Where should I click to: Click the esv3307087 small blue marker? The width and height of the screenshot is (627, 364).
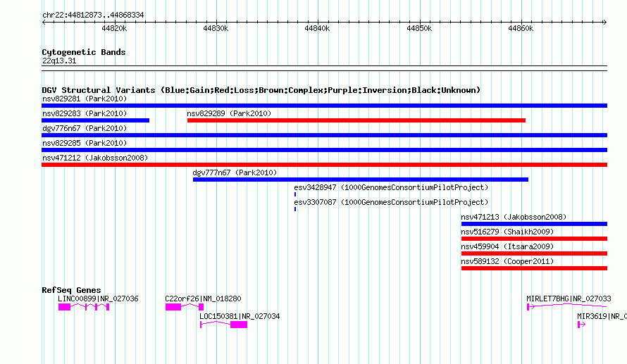point(295,209)
